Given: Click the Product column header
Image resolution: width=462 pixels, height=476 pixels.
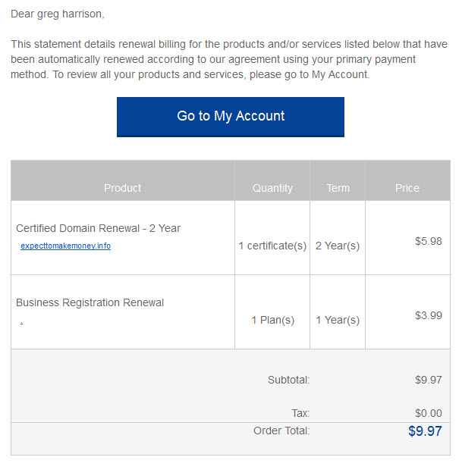Looking at the screenshot, I should point(122,188).
